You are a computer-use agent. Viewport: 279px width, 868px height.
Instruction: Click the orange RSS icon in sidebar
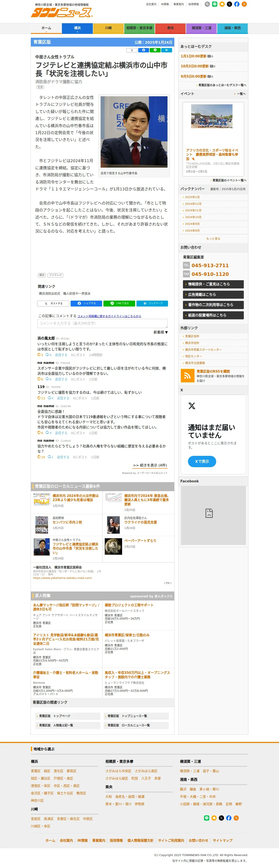[187, 376]
